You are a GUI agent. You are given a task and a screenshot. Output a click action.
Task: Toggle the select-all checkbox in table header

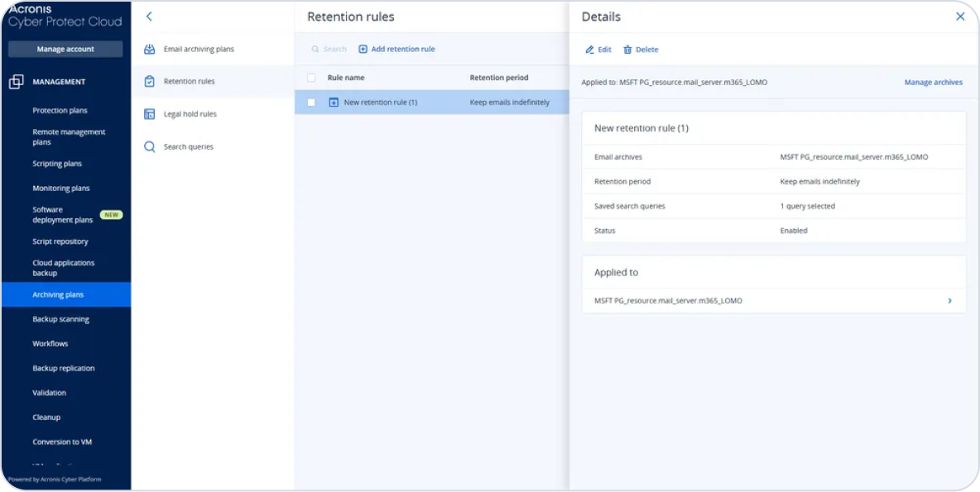point(311,78)
